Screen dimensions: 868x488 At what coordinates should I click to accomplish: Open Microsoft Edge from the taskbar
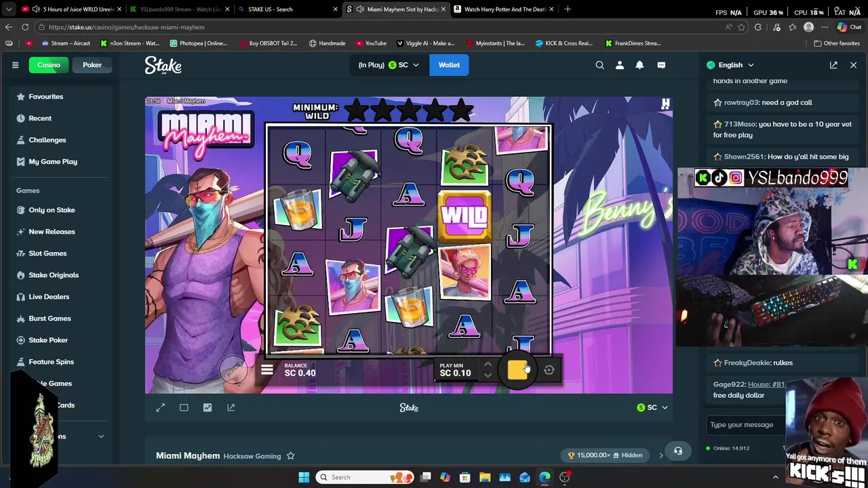point(545,477)
